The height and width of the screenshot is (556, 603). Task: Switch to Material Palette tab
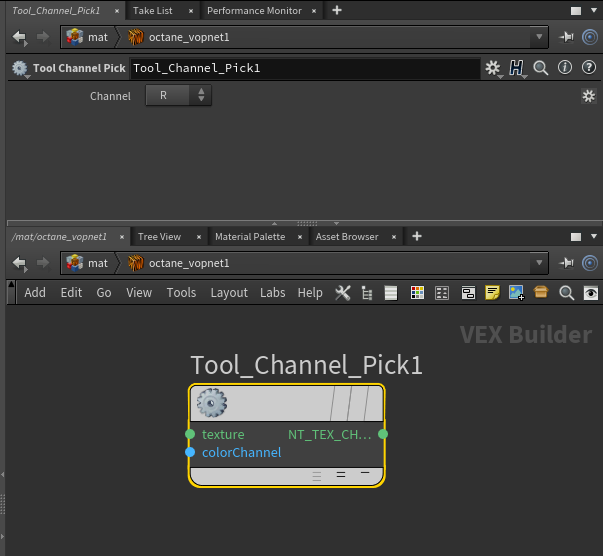click(250, 237)
